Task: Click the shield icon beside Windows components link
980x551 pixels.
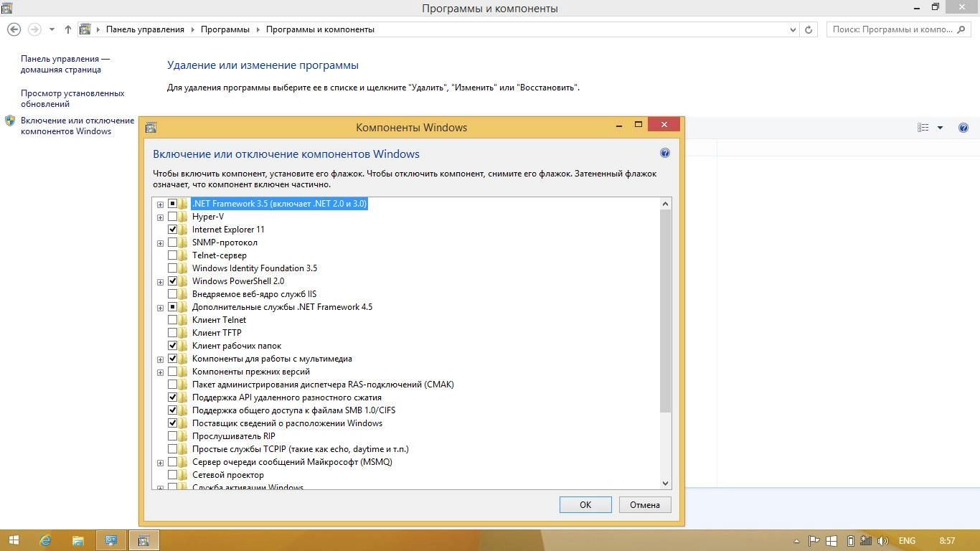Action: (x=10, y=121)
